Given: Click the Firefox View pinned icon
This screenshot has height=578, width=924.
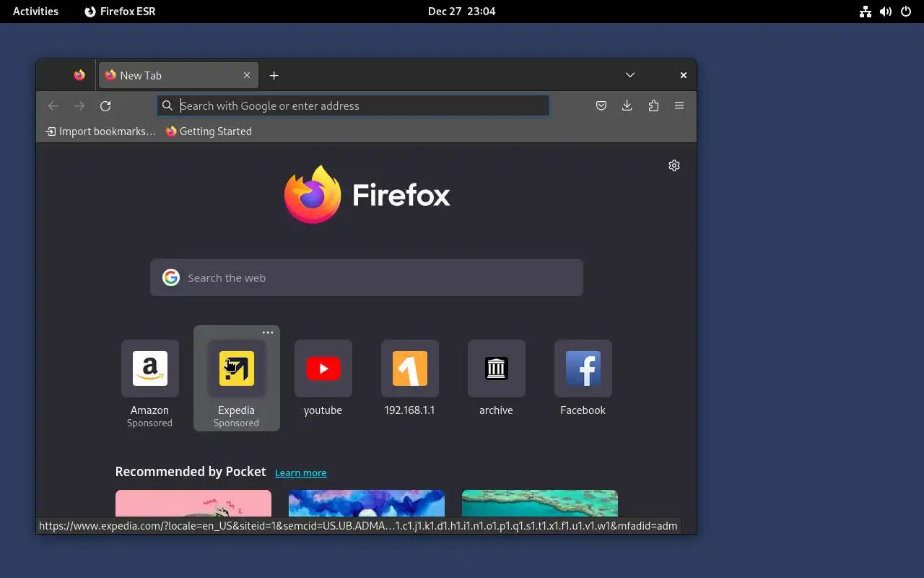Looking at the screenshot, I should coord(79,75).
